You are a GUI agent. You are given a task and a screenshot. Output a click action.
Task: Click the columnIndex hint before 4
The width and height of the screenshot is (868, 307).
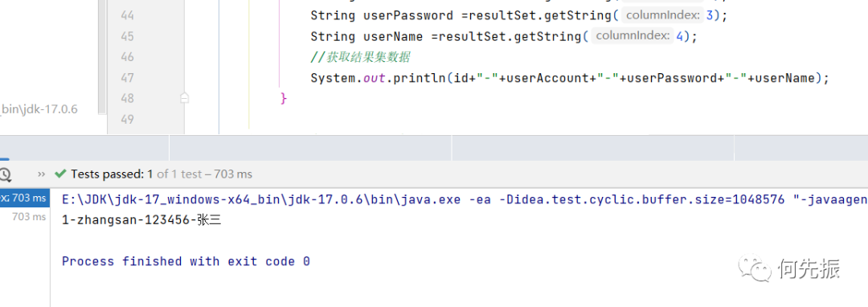(x=632, y=36)
